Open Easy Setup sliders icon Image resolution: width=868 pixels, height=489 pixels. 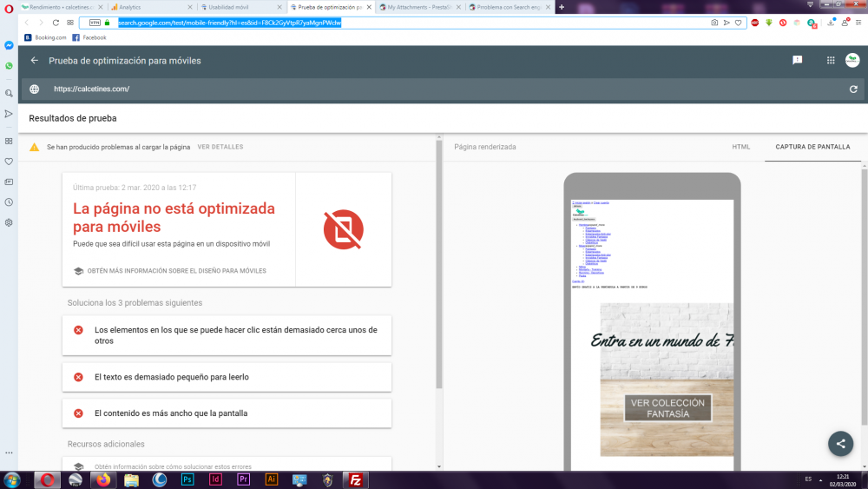click(x=858, y=23)
